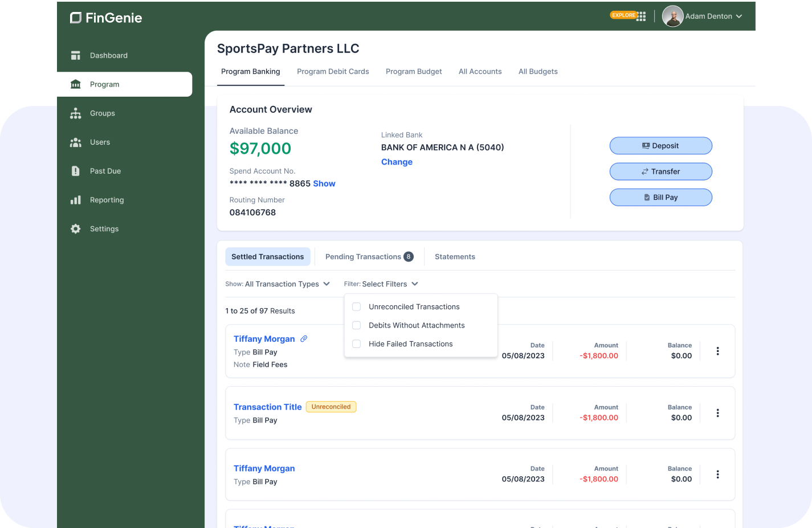Viewport: 812px width, 528px height.
Task: Open the Dashboard sidebar icon
Action: (75, 55)
